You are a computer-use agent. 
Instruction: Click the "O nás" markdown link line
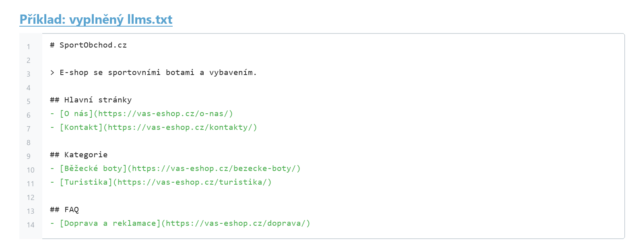point(141,114)
